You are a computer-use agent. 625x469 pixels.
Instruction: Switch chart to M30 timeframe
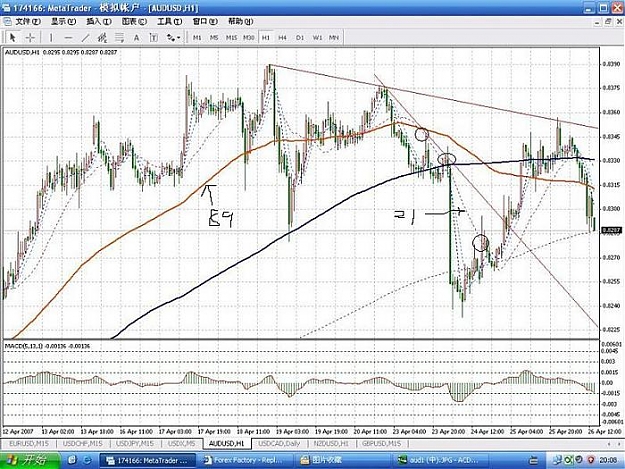(249, 37)
